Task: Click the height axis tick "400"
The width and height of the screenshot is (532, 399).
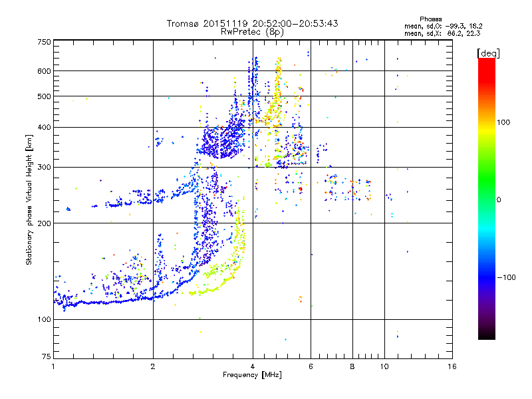Action: coord(45,128)
